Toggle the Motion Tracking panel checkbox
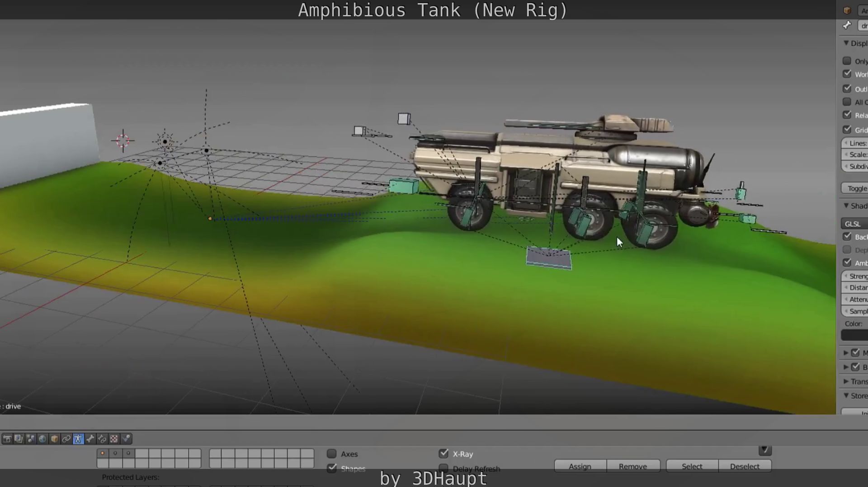 pos(855,353)
